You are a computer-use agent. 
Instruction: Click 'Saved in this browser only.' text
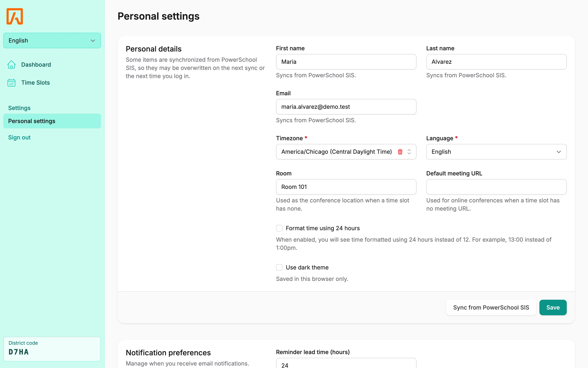click(312, 279)
